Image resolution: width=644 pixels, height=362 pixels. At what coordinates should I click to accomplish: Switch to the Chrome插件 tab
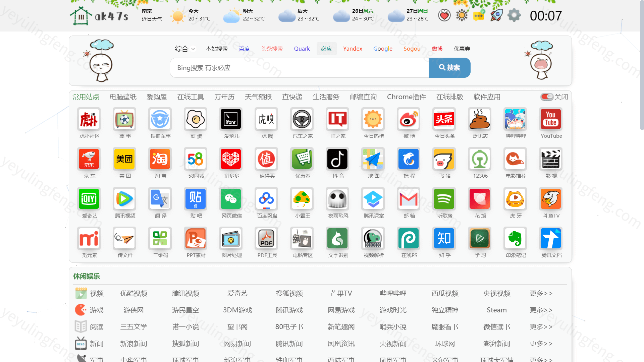(406, 97)
